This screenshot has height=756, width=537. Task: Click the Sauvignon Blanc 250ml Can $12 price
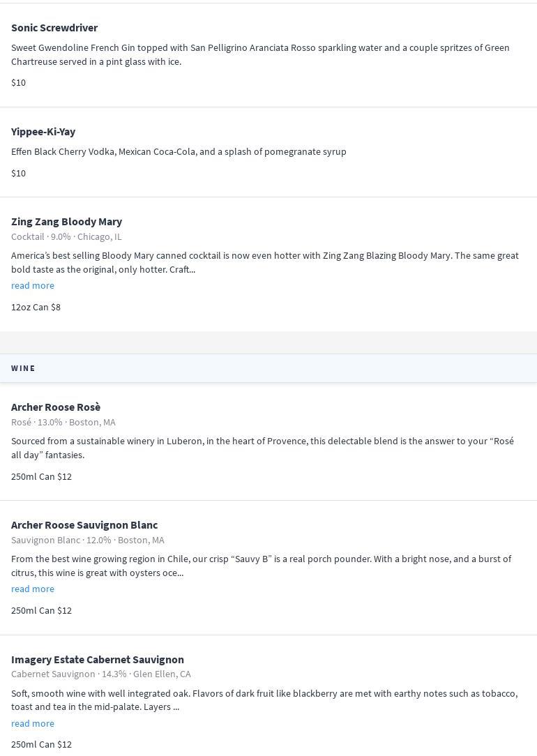(x=41, y=610)
